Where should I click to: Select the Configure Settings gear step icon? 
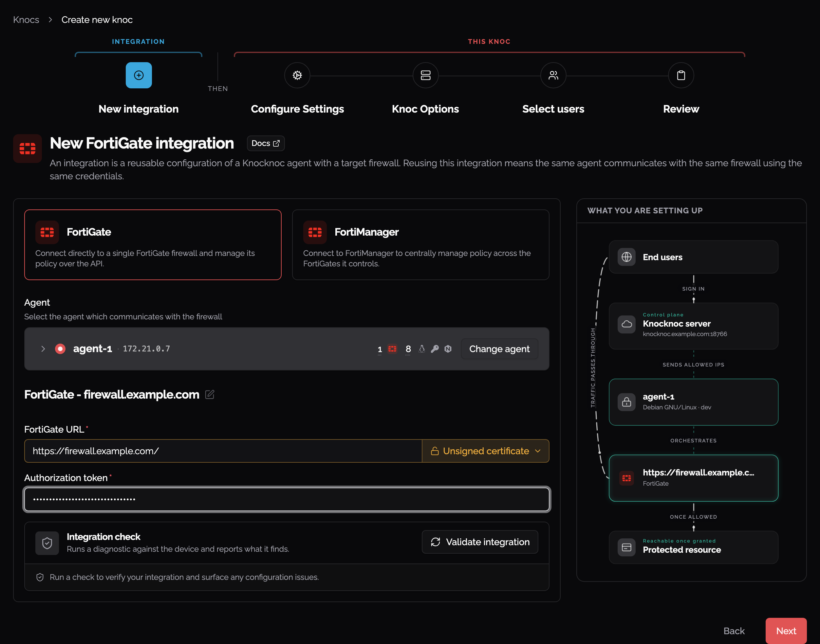297,75
